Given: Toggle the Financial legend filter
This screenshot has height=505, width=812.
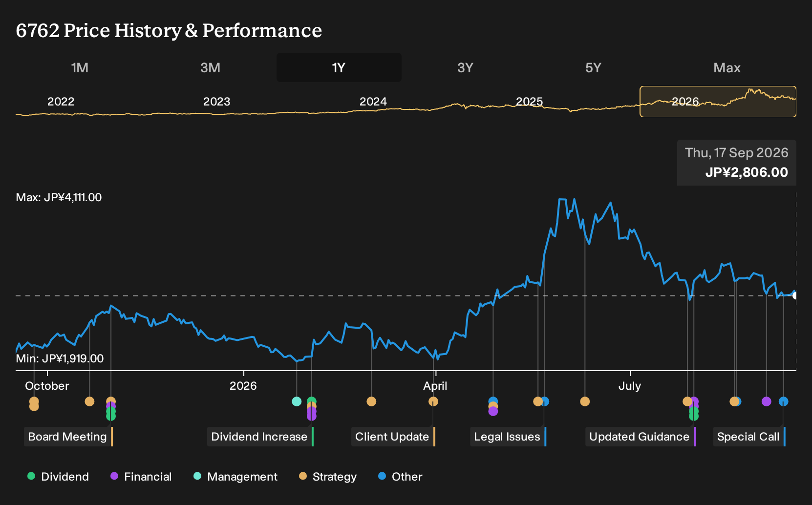Looking at the screenshot, I should pos(141,477).
